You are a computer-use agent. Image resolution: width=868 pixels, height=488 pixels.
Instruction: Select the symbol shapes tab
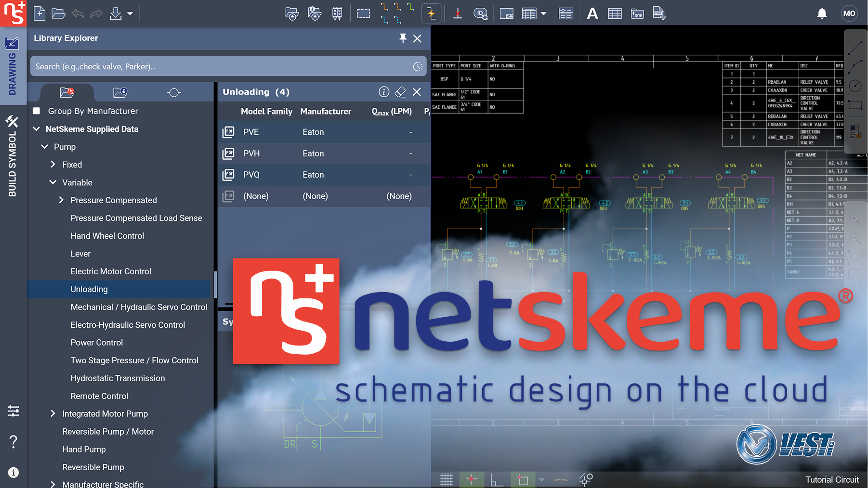(174, 92)
